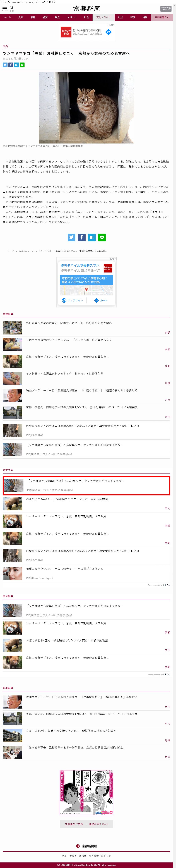This screenshot has width=176, height=868.
Task: Expand the 広告 dropdown on top ad
Action: pyautogui.click(x=111, y=25)
